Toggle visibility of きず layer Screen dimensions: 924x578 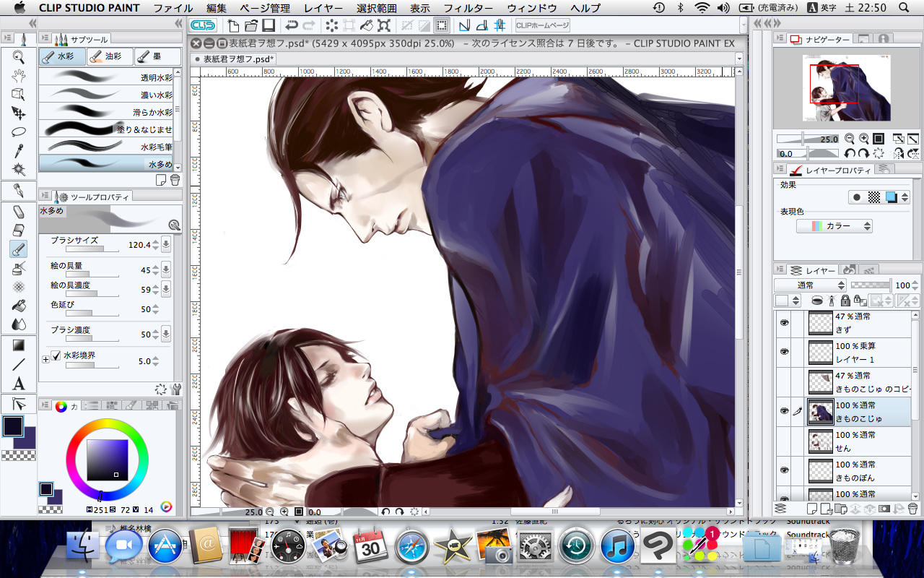(783, 322)
